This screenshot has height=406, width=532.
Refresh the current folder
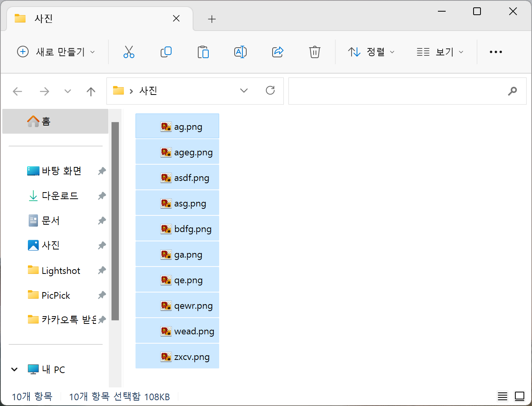[270, 91]
